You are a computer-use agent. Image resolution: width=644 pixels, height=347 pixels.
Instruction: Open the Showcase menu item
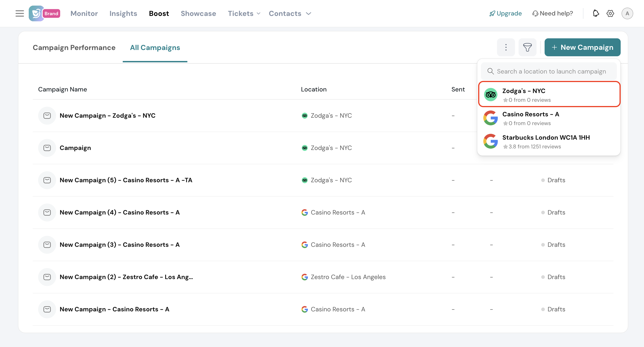(x=198, y=13)
